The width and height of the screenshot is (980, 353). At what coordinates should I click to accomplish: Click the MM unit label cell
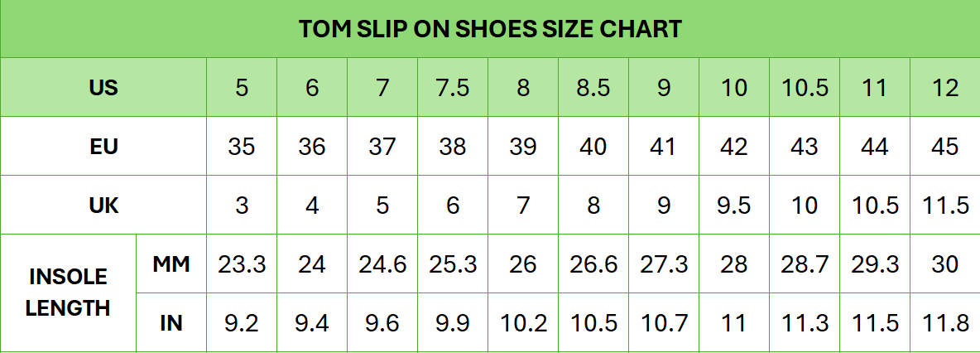click(171, 264)
